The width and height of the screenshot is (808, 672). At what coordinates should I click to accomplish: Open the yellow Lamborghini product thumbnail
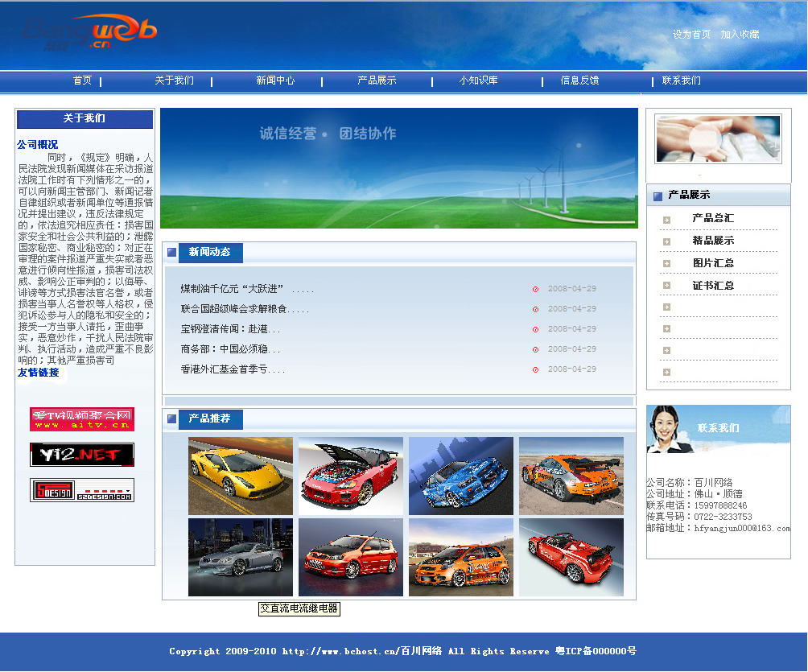point(241,476)
